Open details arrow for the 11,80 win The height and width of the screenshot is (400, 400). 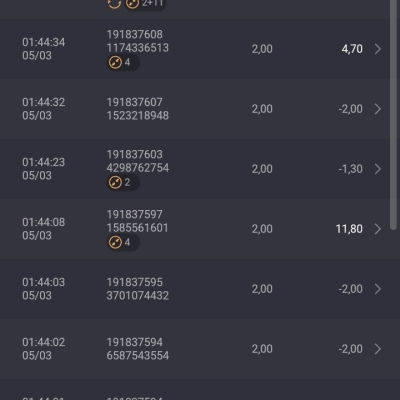coord(378,229)
